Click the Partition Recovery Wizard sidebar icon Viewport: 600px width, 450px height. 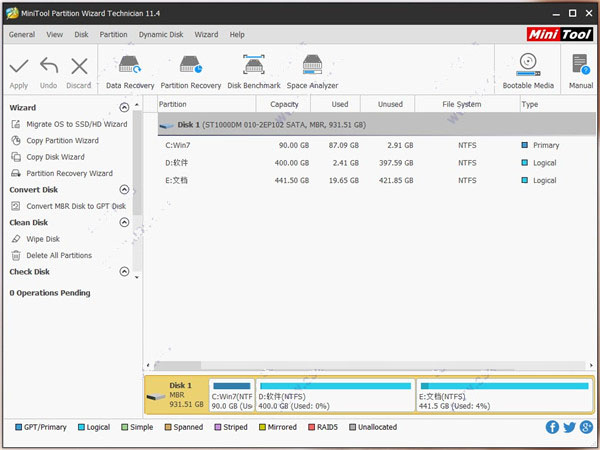click(x=16, y=173)
